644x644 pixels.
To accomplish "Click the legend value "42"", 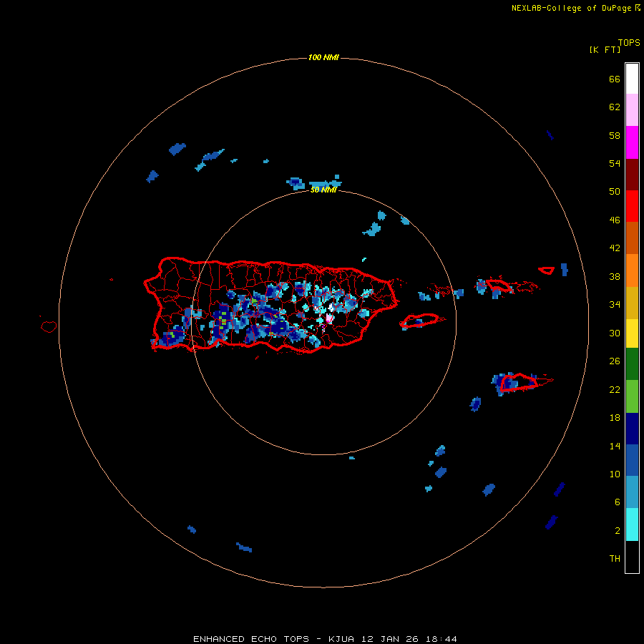I will tap(615, 248).
